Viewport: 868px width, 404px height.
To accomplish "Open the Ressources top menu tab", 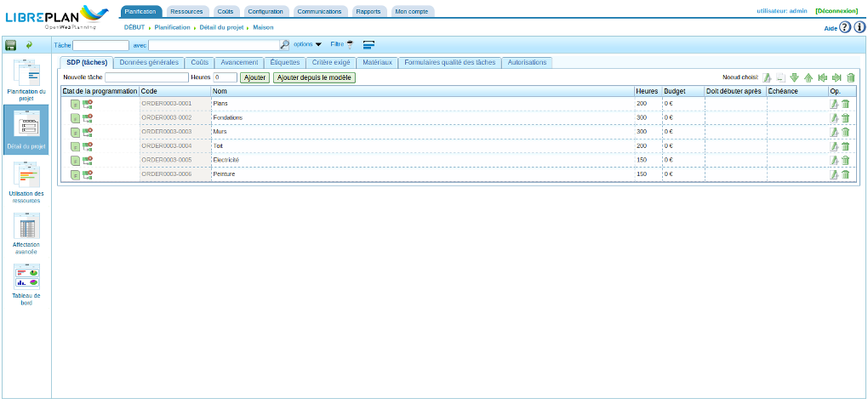I will click(186, 11).
